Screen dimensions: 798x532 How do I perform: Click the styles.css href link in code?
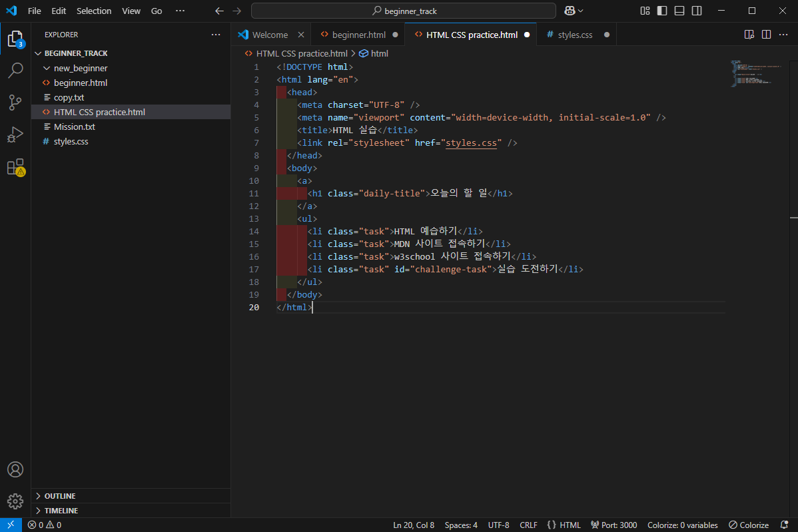(471, 142)
